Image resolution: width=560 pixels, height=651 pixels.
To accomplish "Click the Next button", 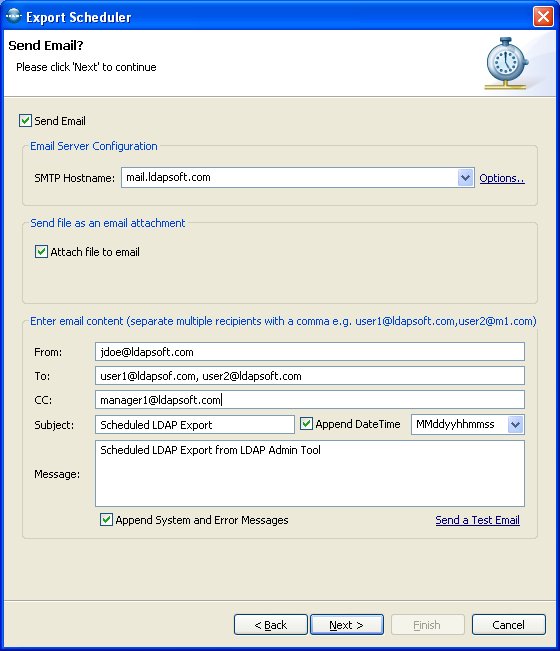I will click(x=347, y=624).
